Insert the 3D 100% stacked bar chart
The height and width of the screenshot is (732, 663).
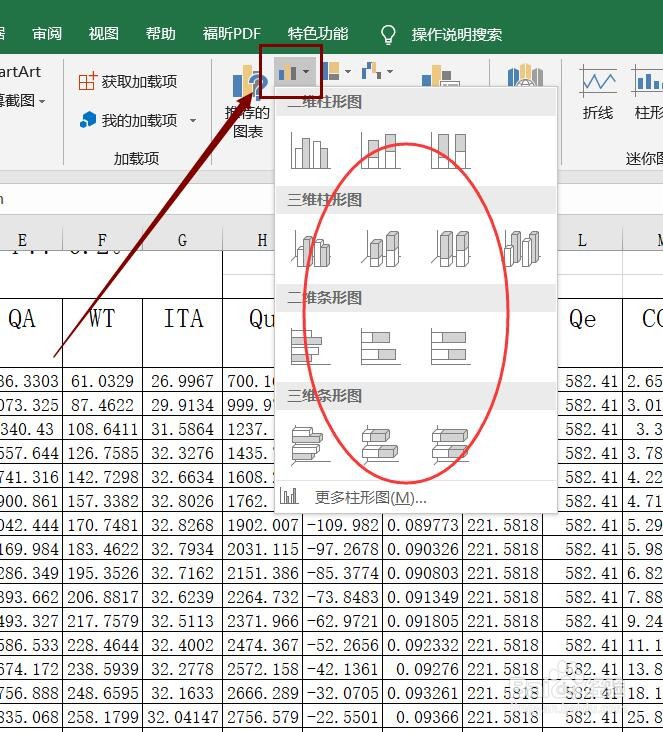(x=450, y=445)
